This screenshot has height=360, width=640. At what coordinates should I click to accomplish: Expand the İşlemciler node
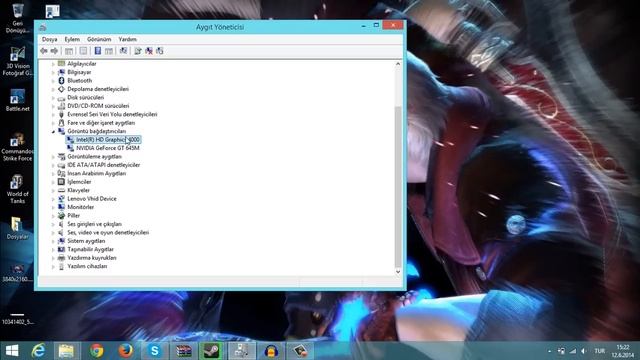(53, 182)
